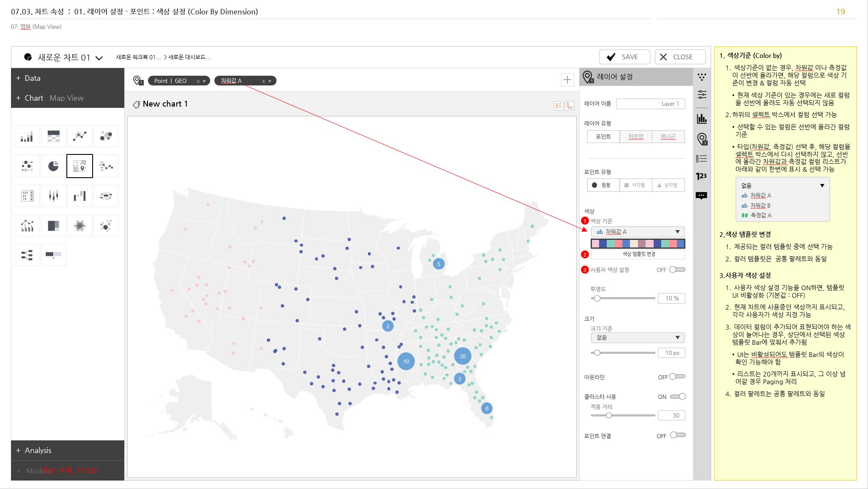Select the candlestick boxplot chart icon

(x=53, y=195)
